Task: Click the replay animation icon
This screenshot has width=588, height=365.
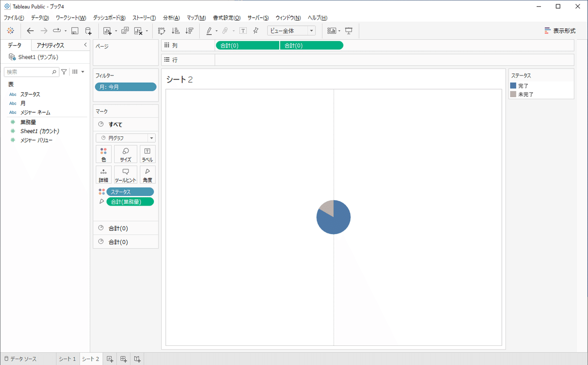Action: [57, 30]
